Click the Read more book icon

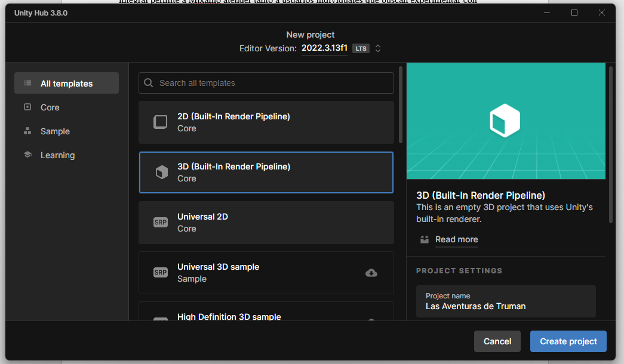pyautogui.click(x=425, y=239)
